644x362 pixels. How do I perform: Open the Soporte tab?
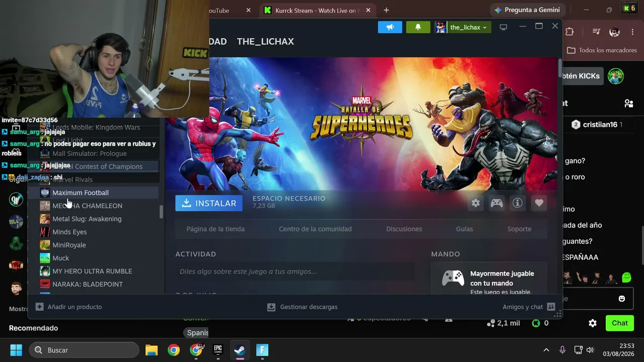click(519, 229)
